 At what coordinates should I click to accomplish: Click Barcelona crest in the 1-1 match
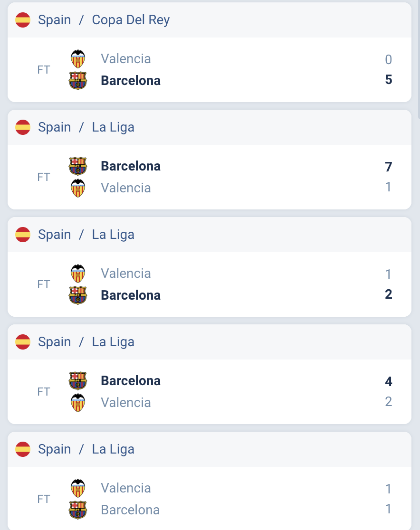[x=78, y=510]
